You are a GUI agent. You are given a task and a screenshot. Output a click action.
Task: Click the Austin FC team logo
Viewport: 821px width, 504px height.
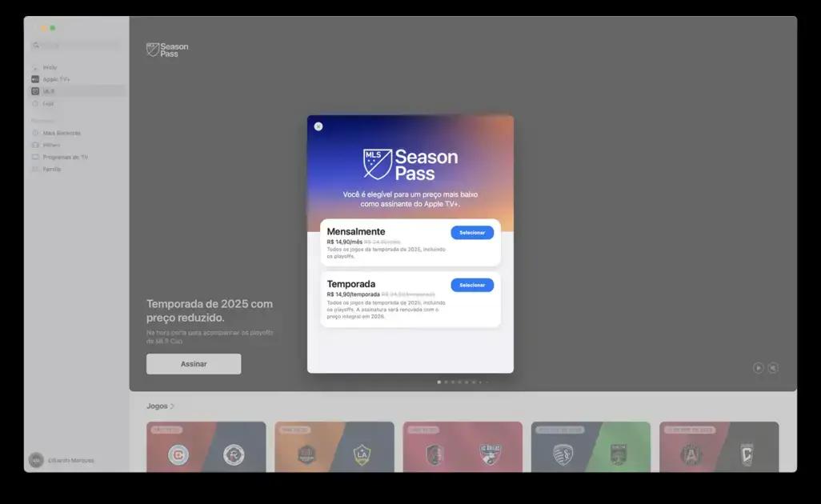click(x=619, y=455)
